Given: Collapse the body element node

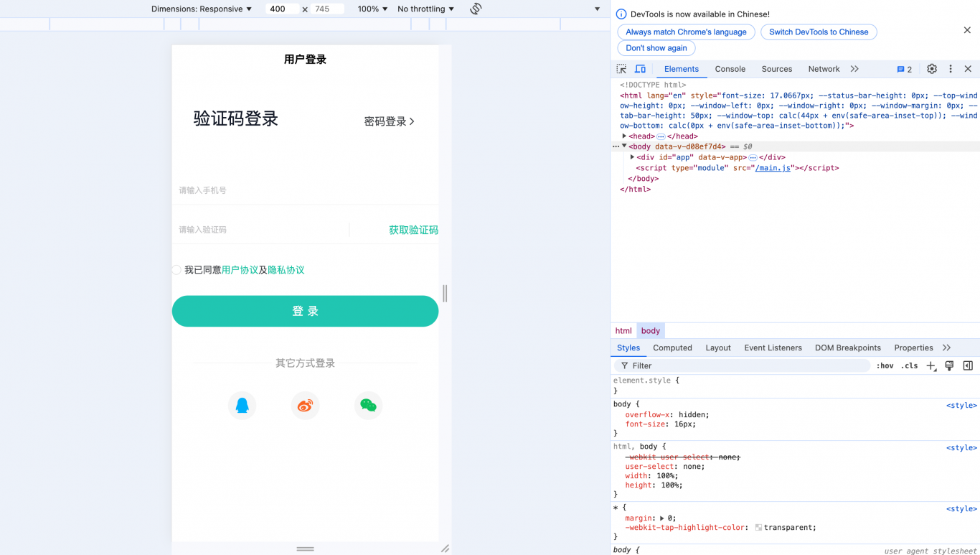Looking at the screenshot, I should (624, 146).
